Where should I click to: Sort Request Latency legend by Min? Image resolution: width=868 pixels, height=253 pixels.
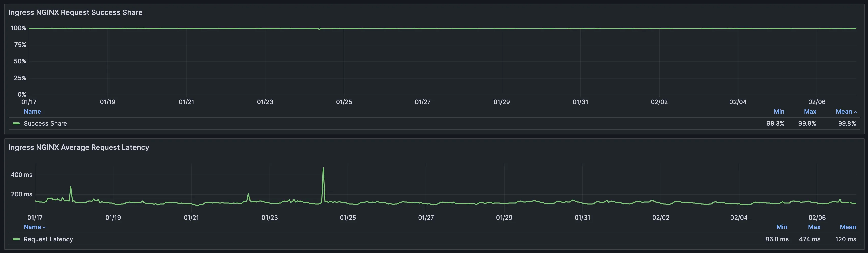(781, 227)
